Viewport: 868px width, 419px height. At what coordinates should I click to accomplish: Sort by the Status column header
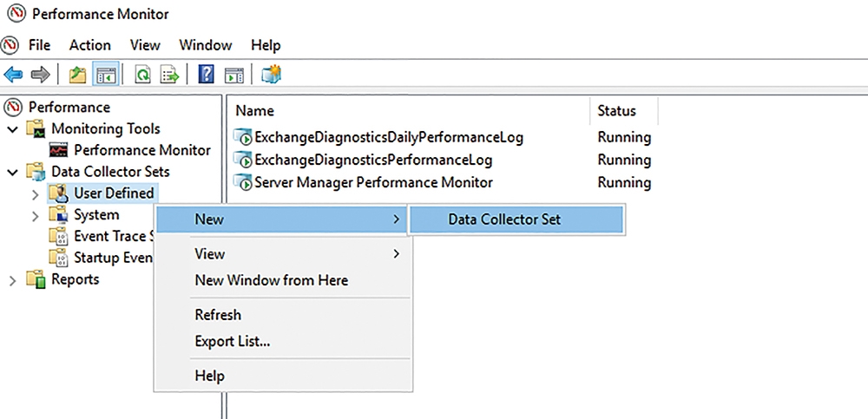coord(624,111)
